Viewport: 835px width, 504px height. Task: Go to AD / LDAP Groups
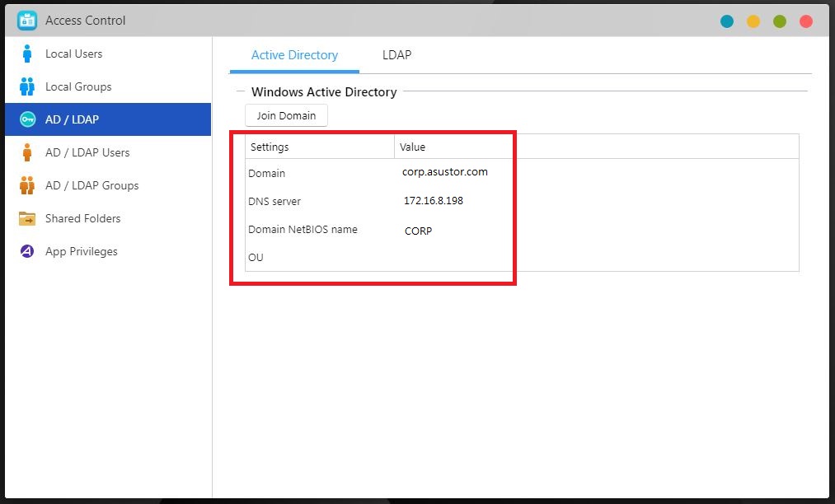point(108,185)
